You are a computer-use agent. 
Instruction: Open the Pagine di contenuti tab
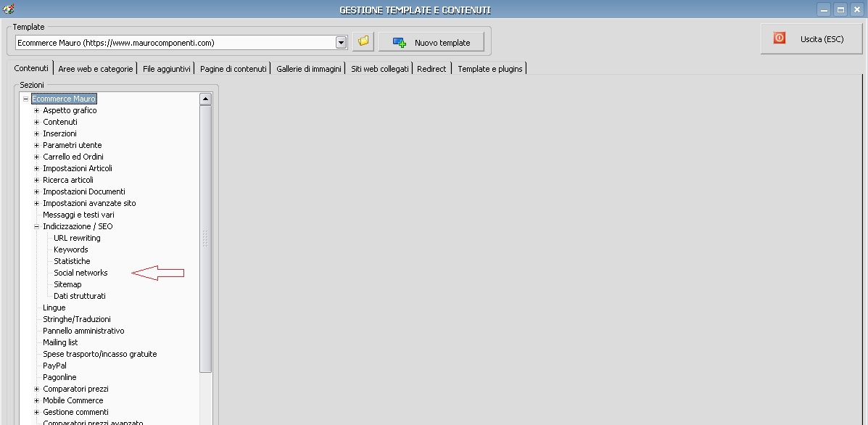coord(233,69)
